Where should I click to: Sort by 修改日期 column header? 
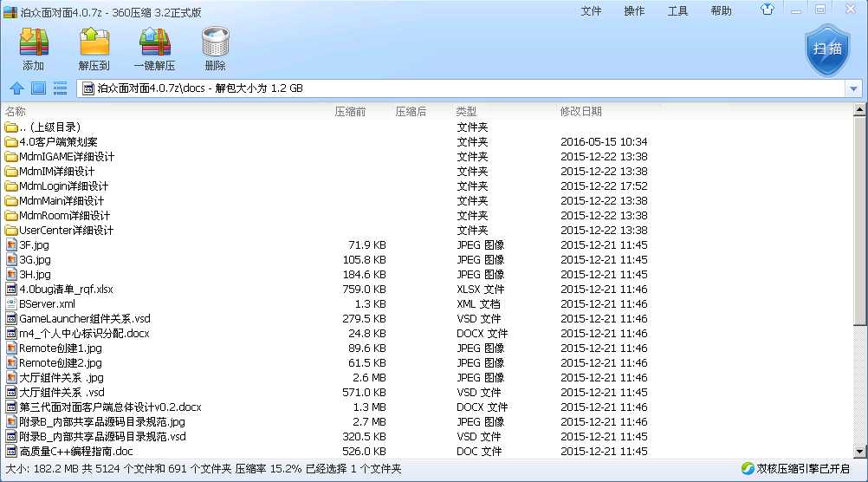point(580,111)
